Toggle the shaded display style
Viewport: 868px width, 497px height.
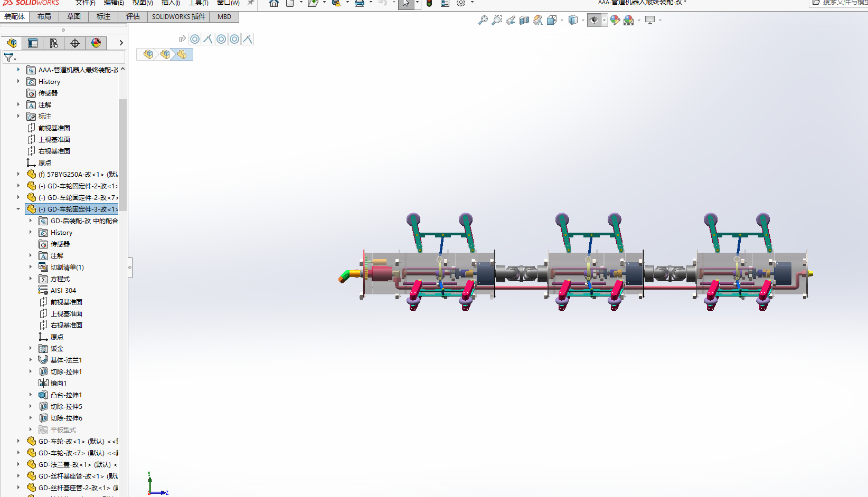pos(573,20)
